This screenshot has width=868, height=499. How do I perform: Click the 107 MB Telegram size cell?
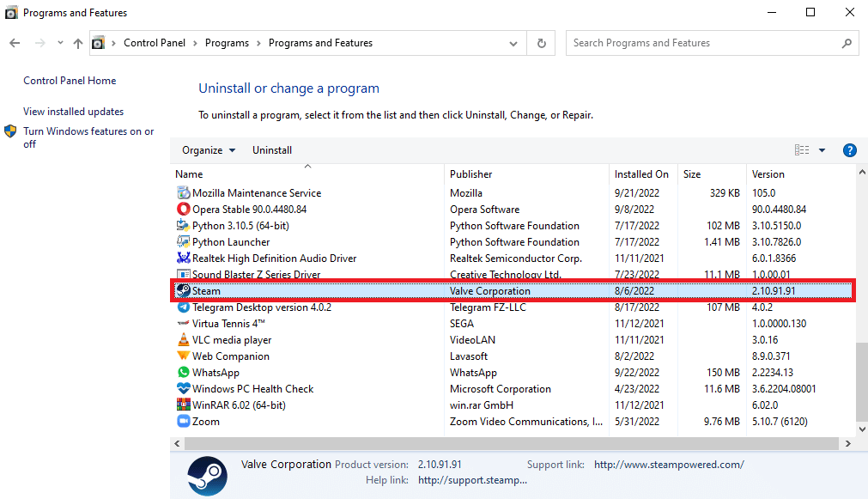(x=723, y=307)
